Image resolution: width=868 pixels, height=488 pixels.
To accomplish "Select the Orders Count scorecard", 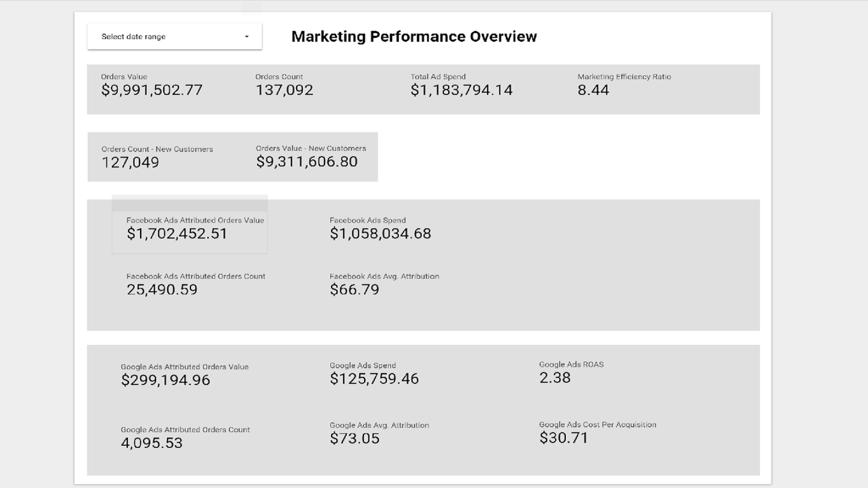I will click(x=284, y=86).
